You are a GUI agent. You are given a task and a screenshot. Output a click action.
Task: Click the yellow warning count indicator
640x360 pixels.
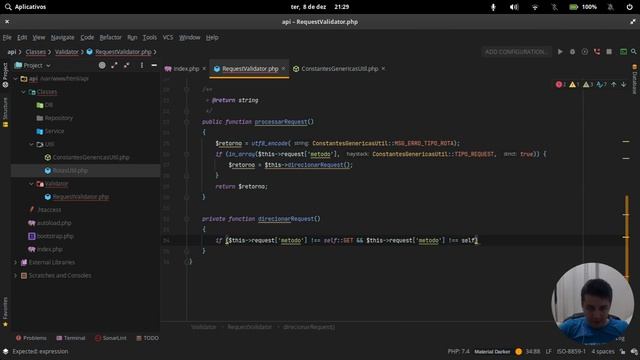point(574,84)
